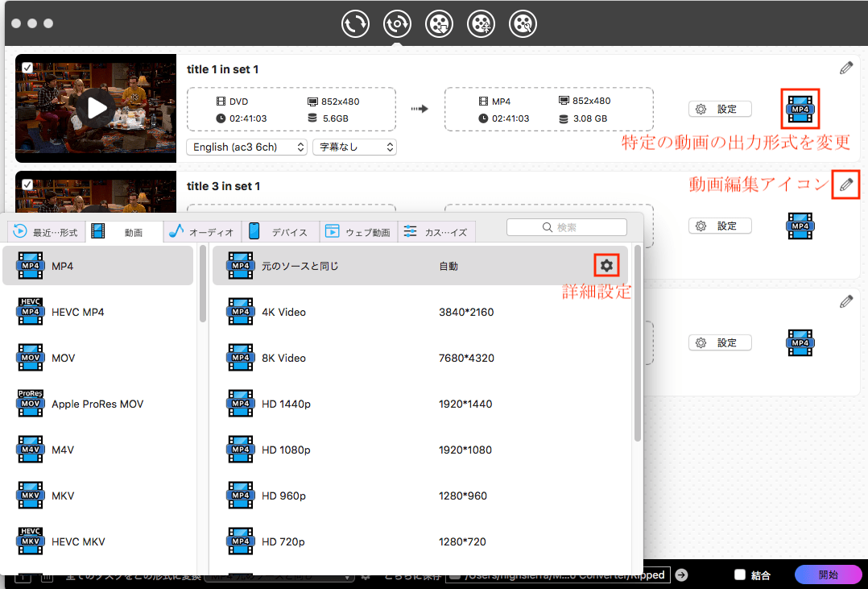Click MP4 output format icon for title 1
The width and height of the screenshot is (868, 589).
(x=800, y=109)
